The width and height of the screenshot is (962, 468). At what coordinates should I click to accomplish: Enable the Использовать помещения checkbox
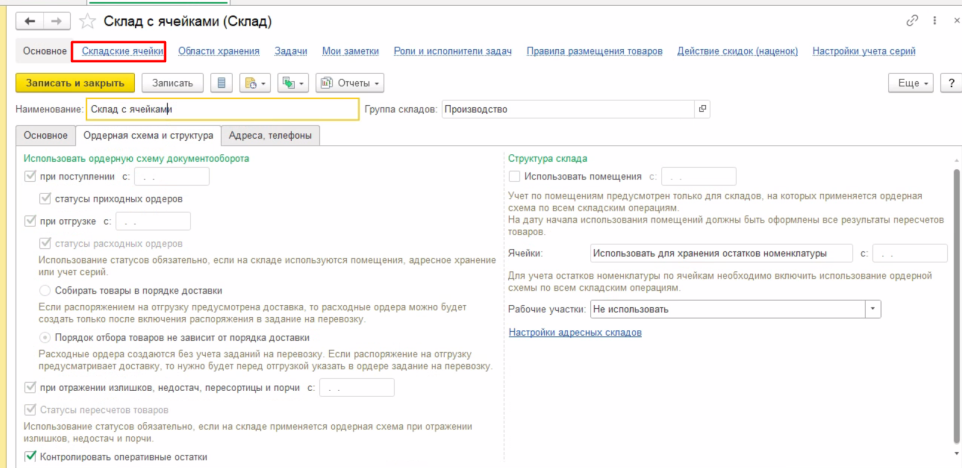(514, 176)
